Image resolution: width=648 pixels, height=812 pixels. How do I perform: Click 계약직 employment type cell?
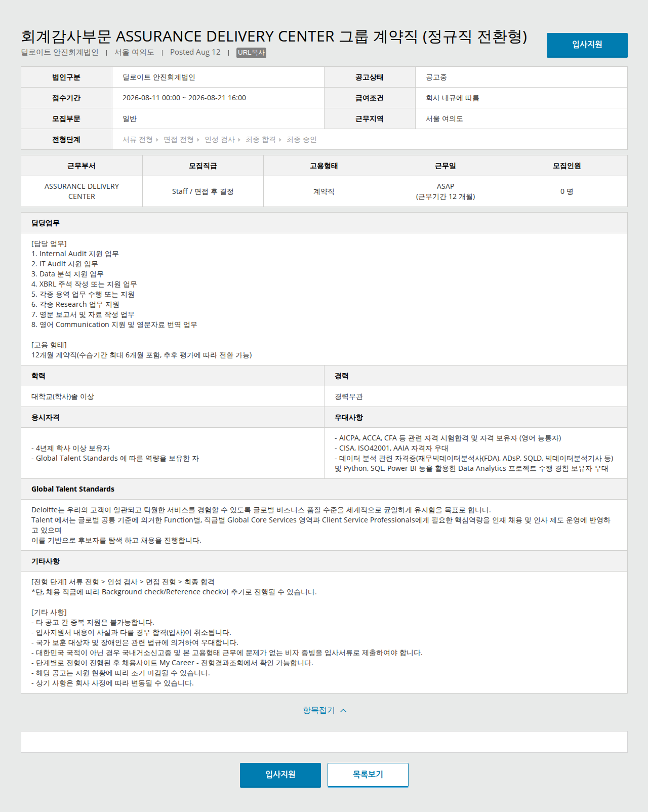[324, 191]
